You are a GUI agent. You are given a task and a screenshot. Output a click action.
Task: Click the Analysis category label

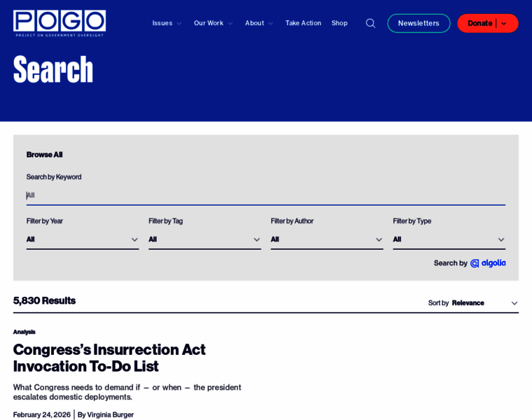pyautogui.click(x=24, y=332)
